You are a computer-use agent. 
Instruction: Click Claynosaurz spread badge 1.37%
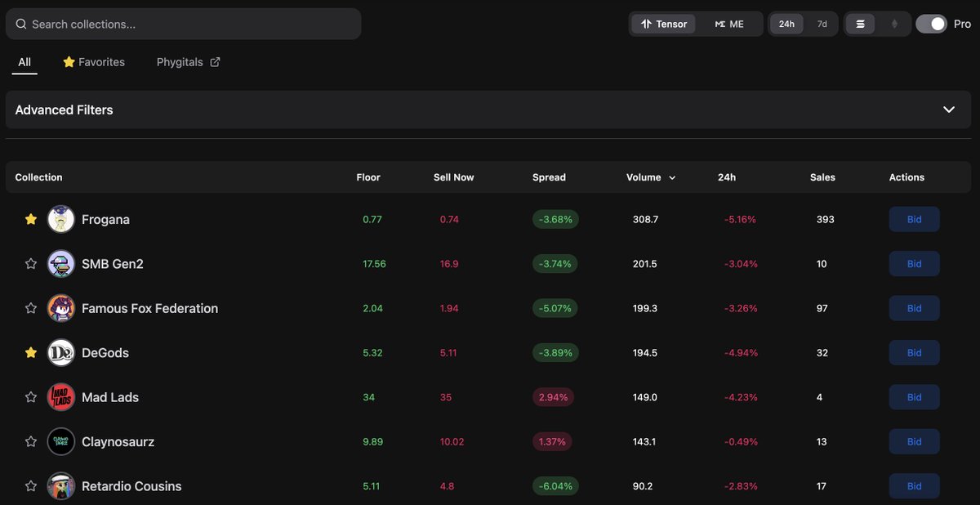point(552,441)
